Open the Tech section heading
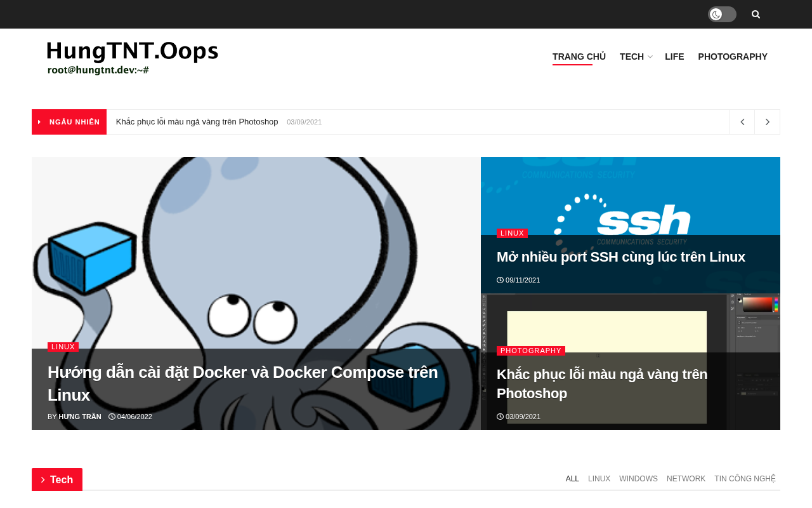This screenshot has height=508, width=812. coord(57,479)
